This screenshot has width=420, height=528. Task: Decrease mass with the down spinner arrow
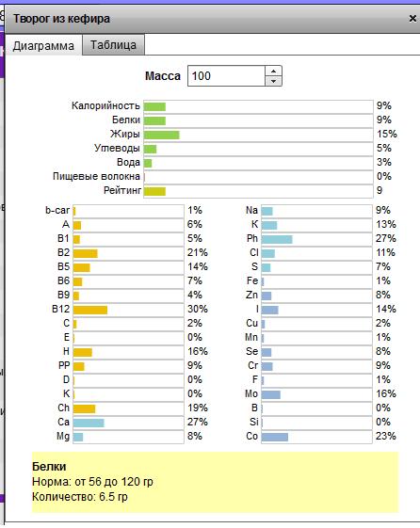click(273, 81)
